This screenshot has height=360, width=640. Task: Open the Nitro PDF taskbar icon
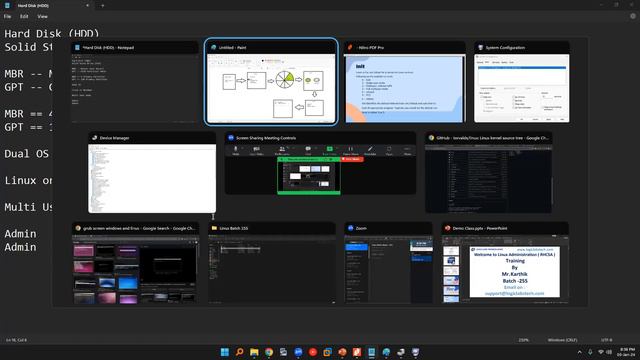(x=357, y=352)
